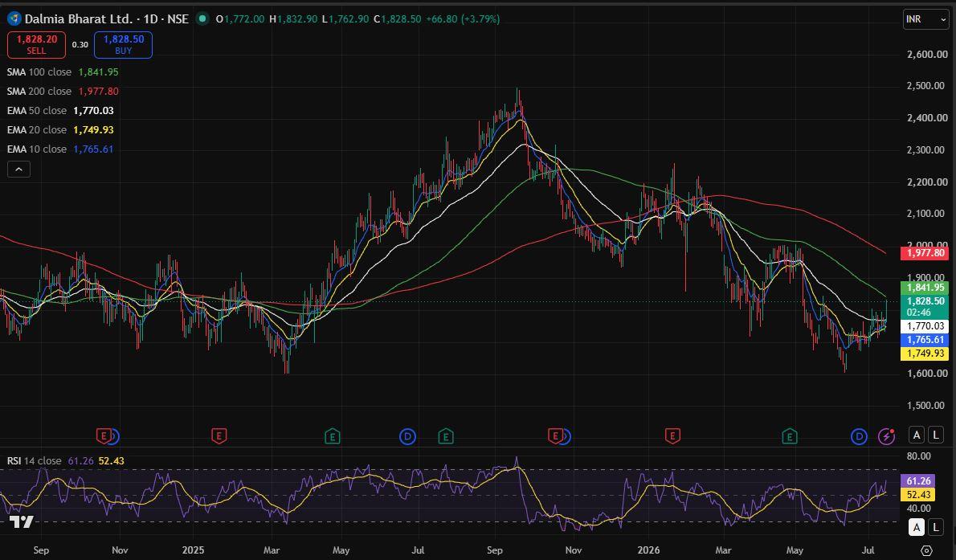
Task: Click the SELL 1,828.20 button
Action: pyautogui.click(x=37, y=44)
